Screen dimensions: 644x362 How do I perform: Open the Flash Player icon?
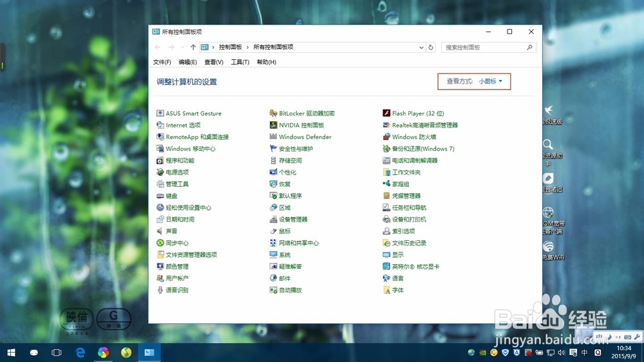tap(386, 113)
